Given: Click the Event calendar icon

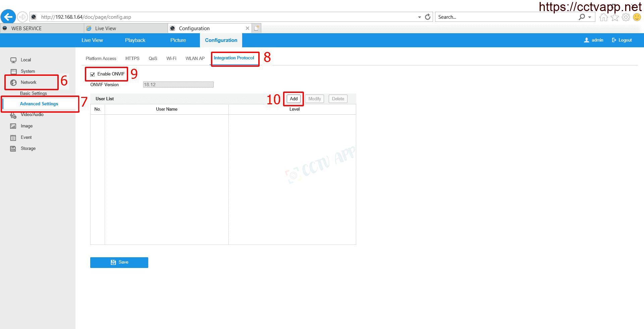Looking at the screenshot, I should click(x=13, y=138).
